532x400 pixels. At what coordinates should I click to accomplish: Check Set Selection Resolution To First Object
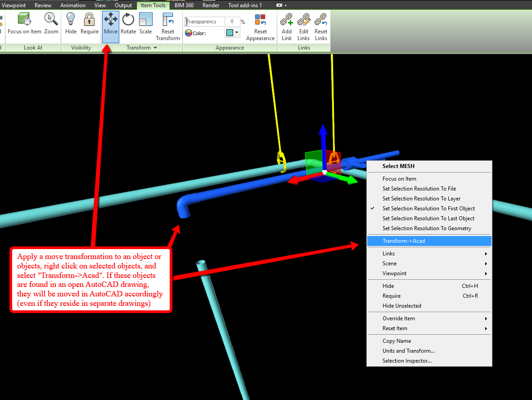click(428, 209)
